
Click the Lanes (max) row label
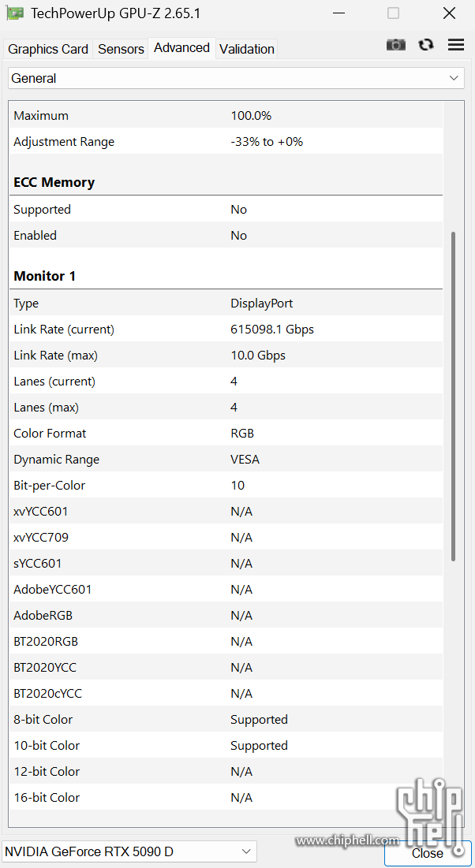(x=46, y=408)
